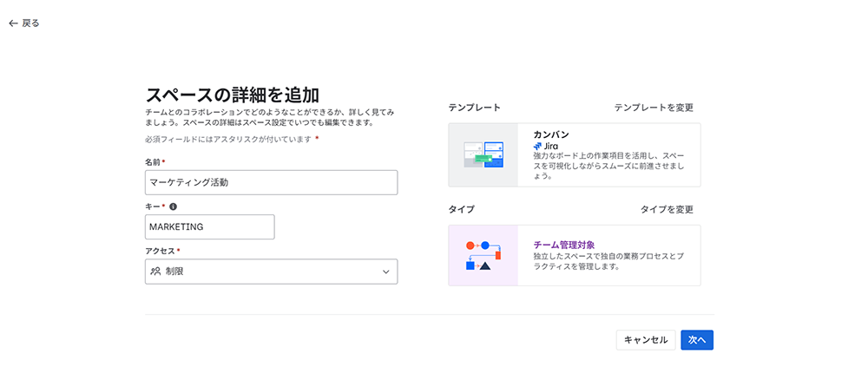Focus the キー field containing MARKETING
Screen dimensions: 868x380
209,227
